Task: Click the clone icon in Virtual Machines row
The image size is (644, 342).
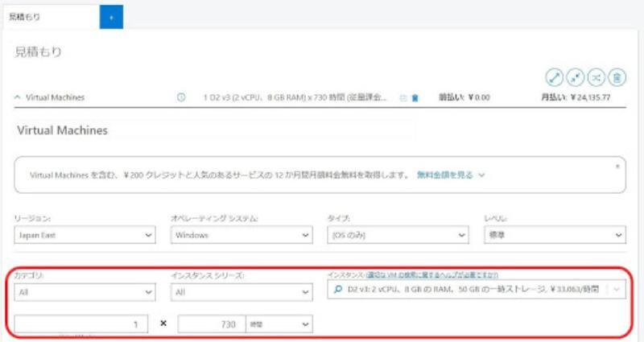Action: tap(403, 98)
